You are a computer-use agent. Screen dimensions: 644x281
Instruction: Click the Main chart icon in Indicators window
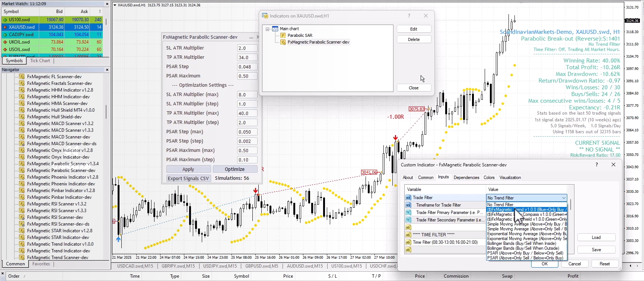coord(275,29)
